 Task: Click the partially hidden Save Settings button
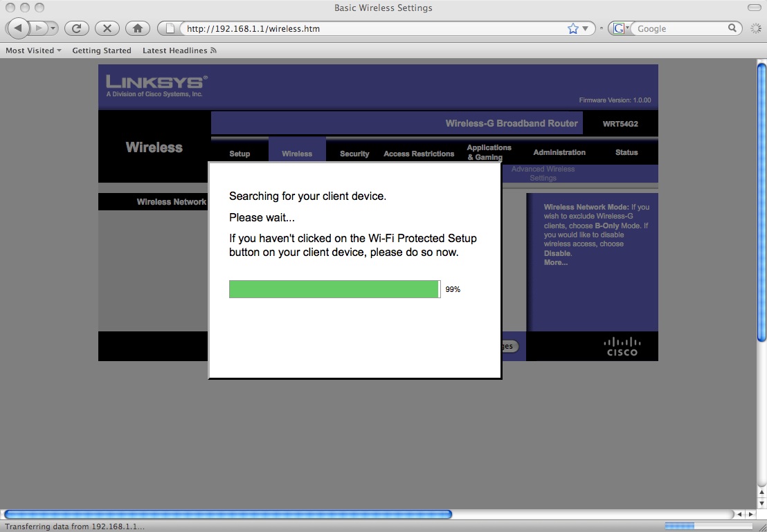509,346
